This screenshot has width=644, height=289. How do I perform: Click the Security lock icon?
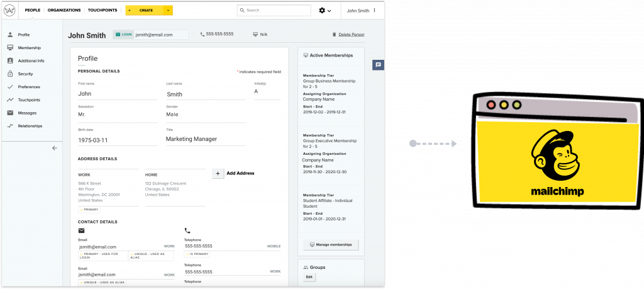tap(10, 74)
